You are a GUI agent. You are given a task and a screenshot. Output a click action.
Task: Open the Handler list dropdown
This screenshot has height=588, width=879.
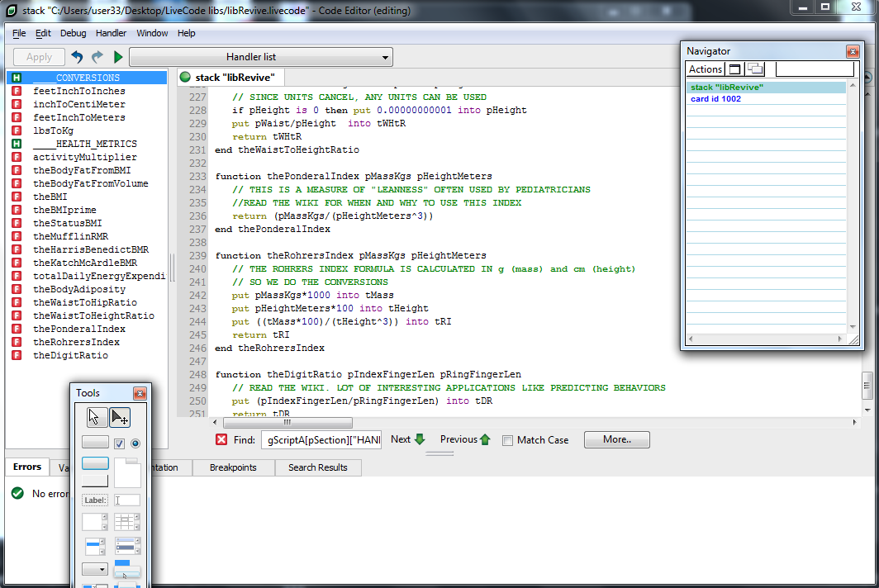261,57
